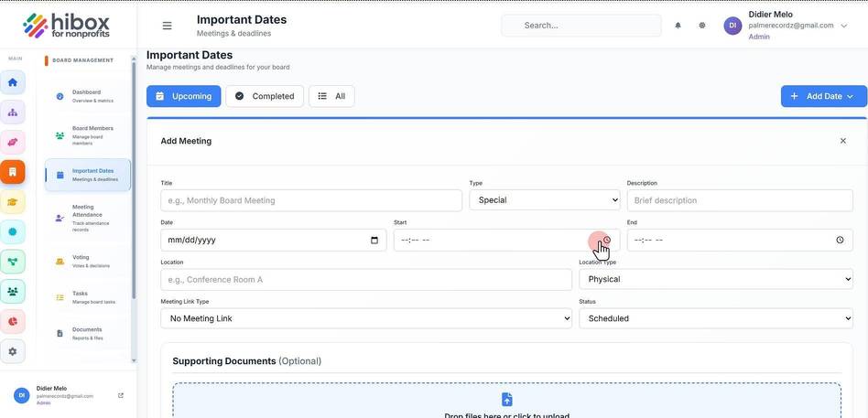The height and width of the screenshot is (418, 868).
Task: Click the Location input field
Action: click(x=366, y=279)
